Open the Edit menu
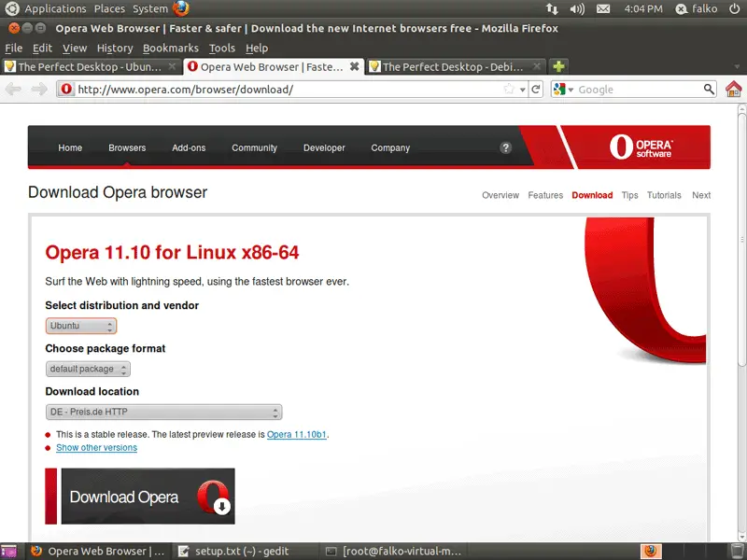The image size is (747, 560). click(x=42, y=49)
